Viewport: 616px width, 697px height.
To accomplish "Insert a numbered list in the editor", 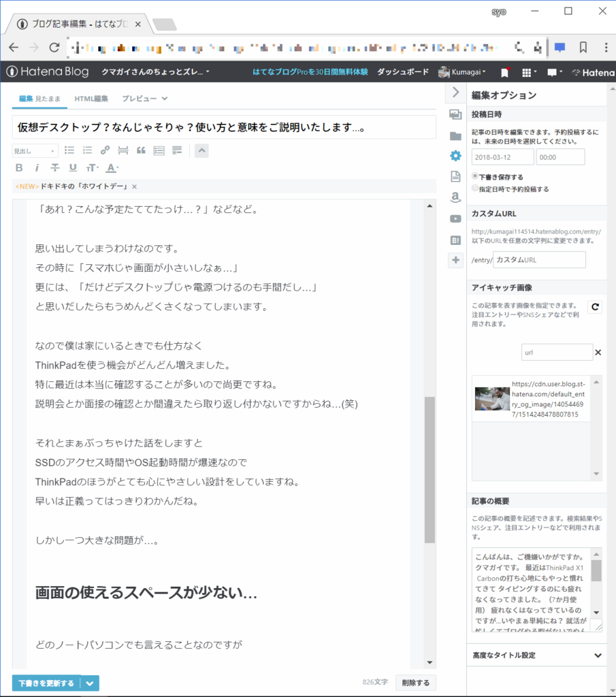I will [87, 150].
